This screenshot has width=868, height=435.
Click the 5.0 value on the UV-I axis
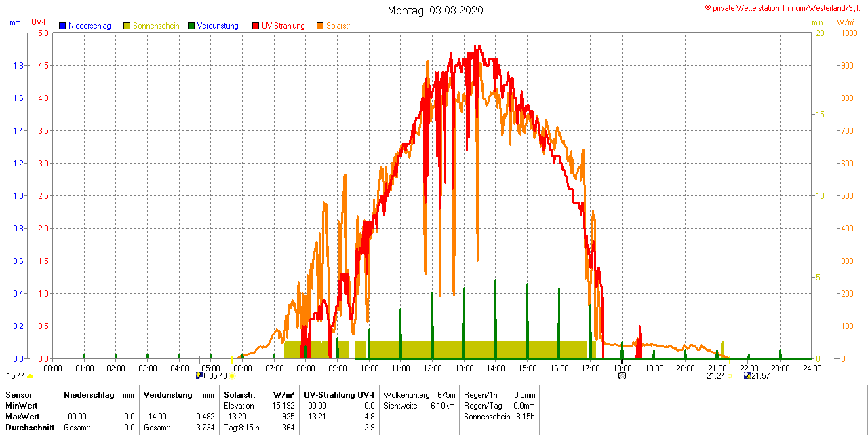tap(43, 33)
